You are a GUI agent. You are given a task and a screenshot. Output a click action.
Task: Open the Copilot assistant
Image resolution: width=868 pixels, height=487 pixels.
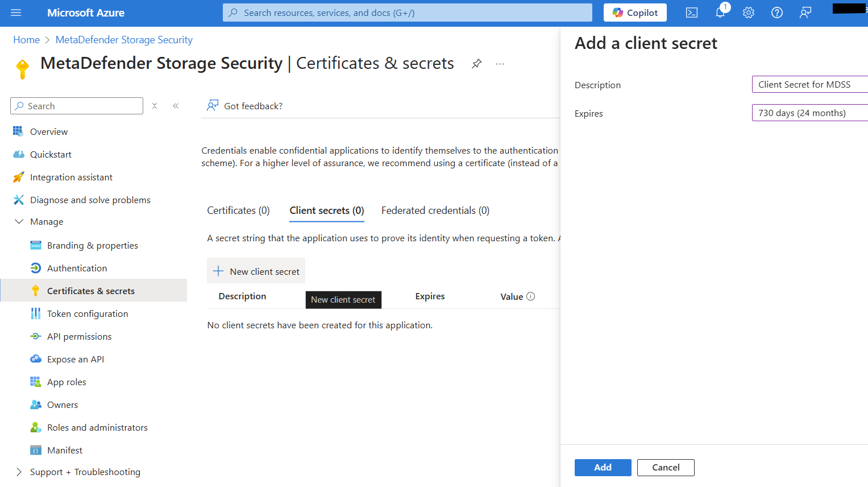[x=635, y=13]
